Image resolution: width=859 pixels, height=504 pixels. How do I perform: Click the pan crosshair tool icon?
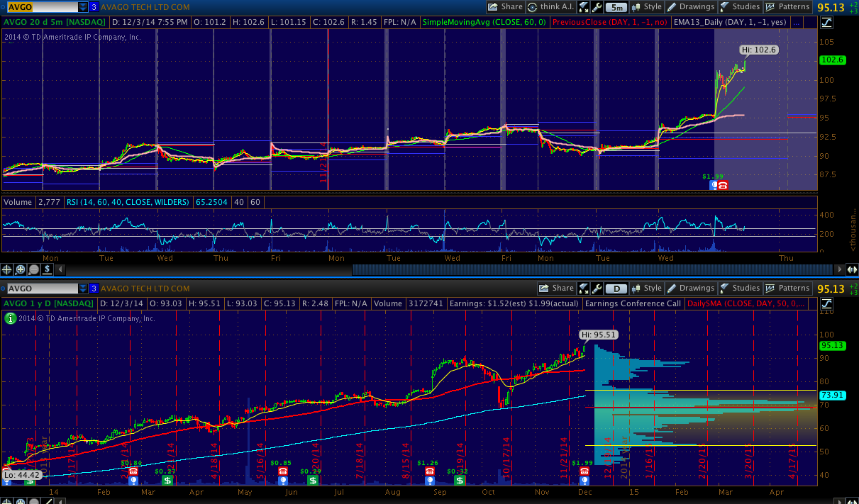click(x=8, y=269)
